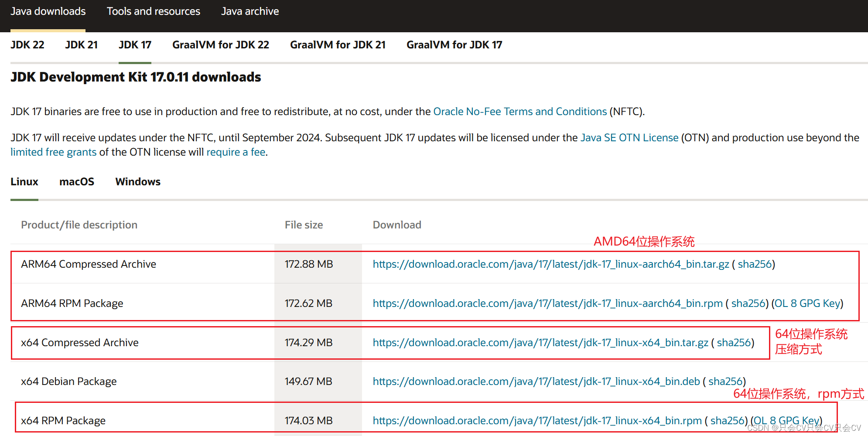Viewport: 868px width, 436px height.
Task: Open sha256 for ARM64 Compressed Archive
Action: click(755, 264)
